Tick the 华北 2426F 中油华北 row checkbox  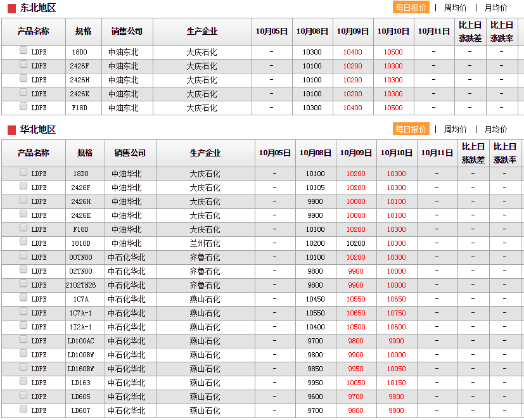tap(23, 186)
